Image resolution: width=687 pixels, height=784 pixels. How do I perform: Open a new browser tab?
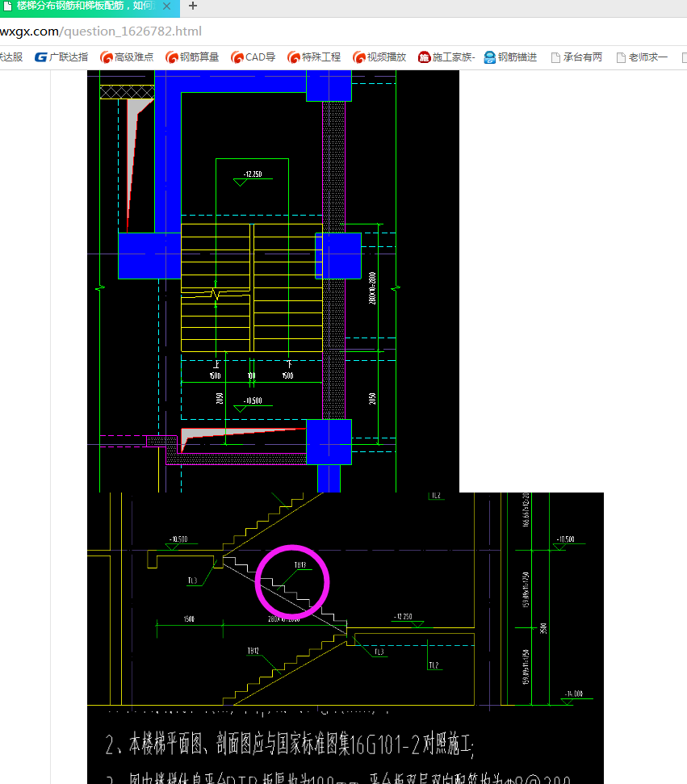[192, 6]
